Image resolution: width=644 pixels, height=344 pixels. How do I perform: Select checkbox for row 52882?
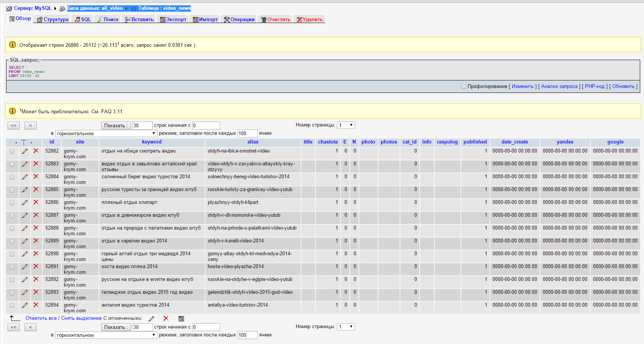point(12,151)
